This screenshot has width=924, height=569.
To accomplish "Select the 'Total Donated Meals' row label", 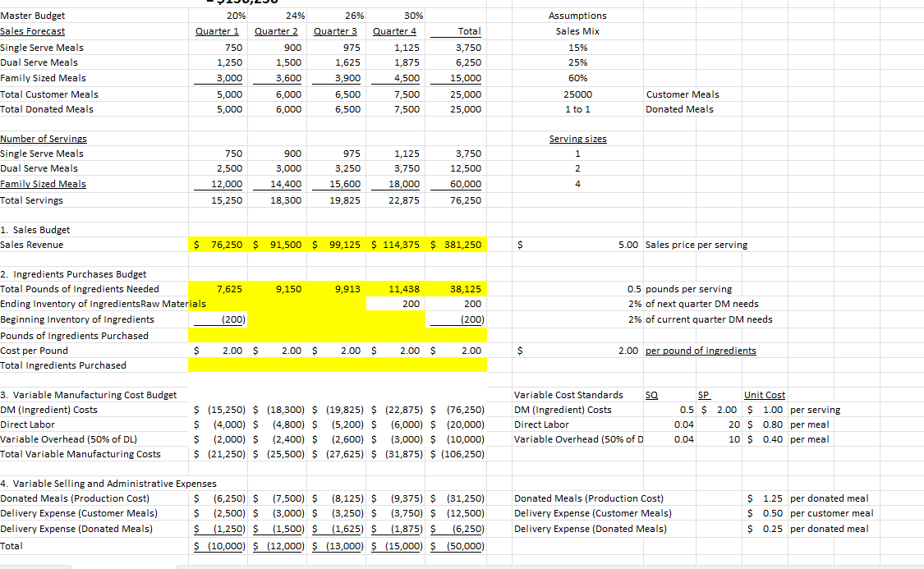I will click(47, 109).
